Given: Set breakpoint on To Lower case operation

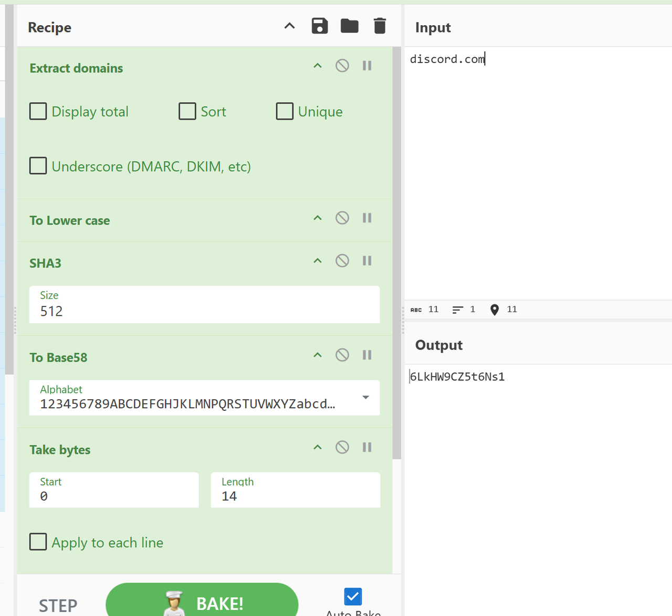Looking at the screenshot, I should [367, 218].
